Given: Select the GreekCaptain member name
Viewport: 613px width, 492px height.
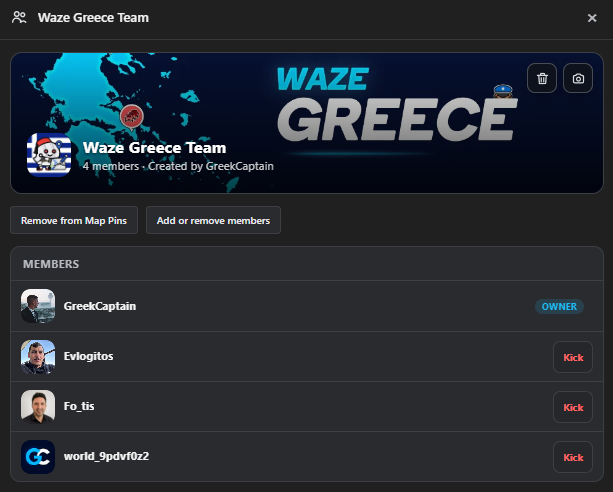Looking at the screenshot, I should [x=100, y=306].
